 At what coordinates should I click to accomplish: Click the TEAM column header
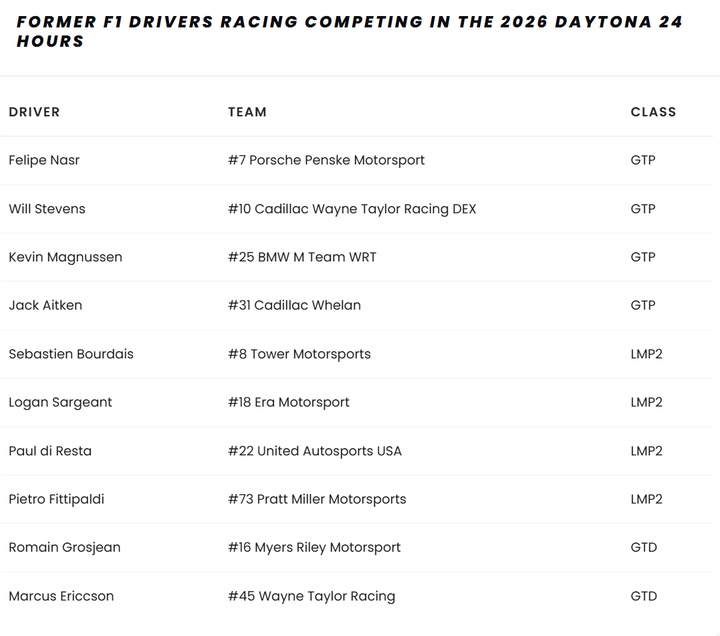(x=247, y=112)
